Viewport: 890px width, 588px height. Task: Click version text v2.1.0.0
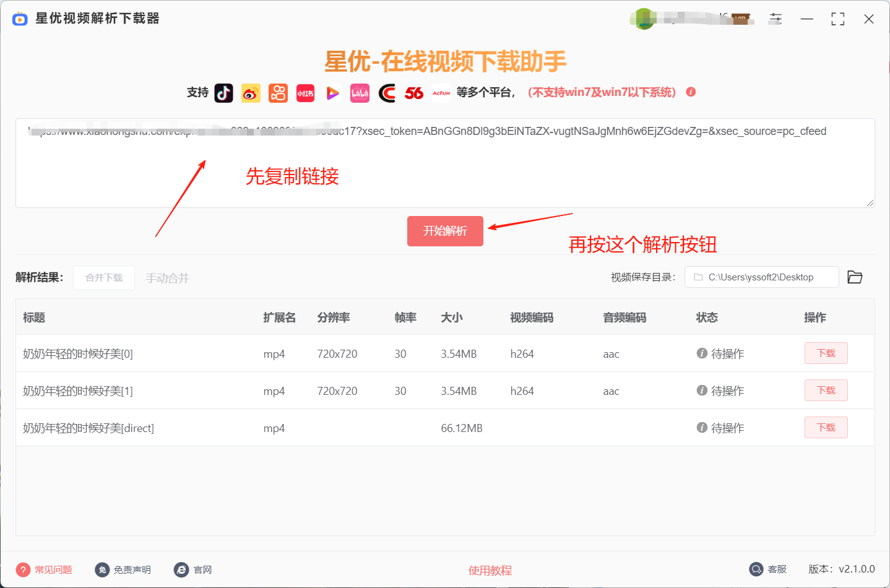pos(857,569)
